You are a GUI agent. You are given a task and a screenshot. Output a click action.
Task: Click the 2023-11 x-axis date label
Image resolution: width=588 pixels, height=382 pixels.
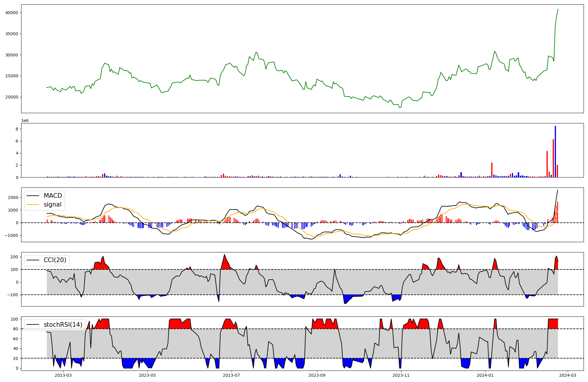point(401,375)
